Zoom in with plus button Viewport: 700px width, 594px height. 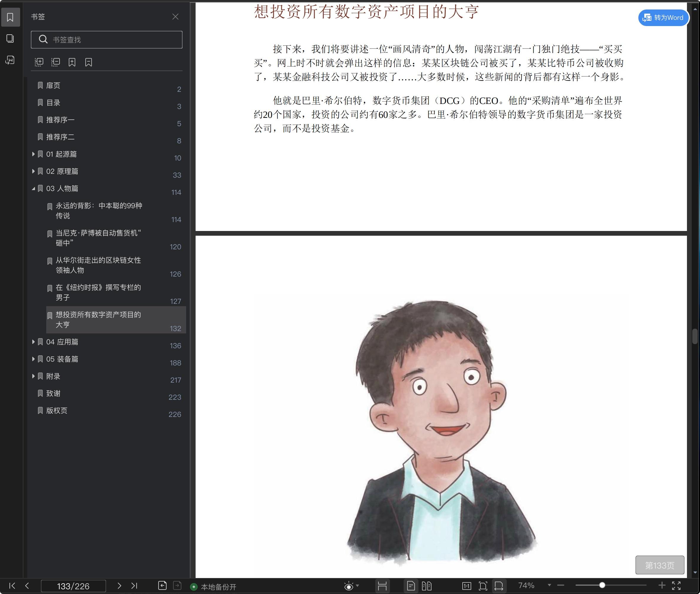(661, 585)
